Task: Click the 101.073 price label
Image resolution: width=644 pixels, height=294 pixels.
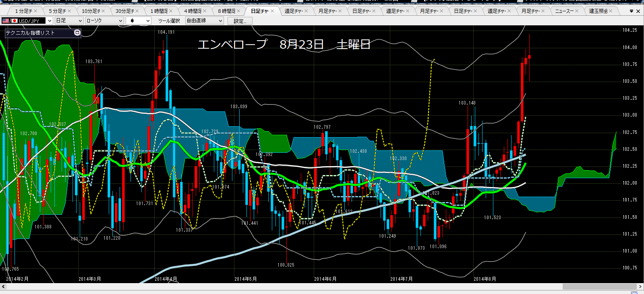Action: click(416, 248)
